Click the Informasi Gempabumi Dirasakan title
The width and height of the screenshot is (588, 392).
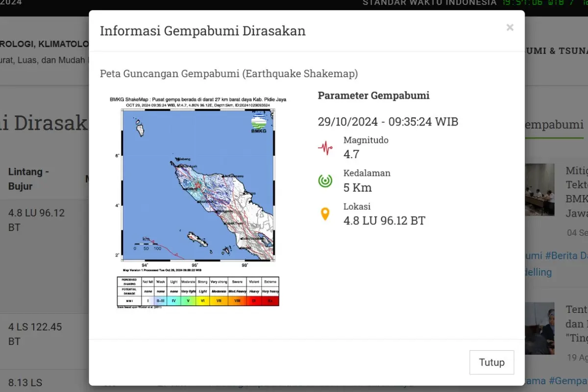[x=203, y=31]
